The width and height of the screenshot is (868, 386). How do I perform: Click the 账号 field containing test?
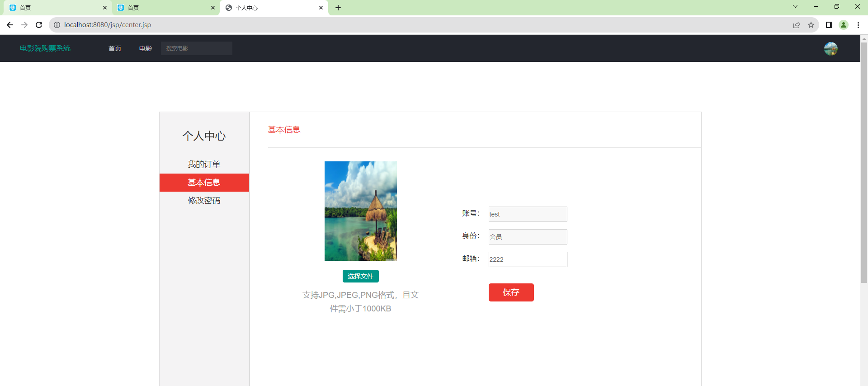pos(528,214)
